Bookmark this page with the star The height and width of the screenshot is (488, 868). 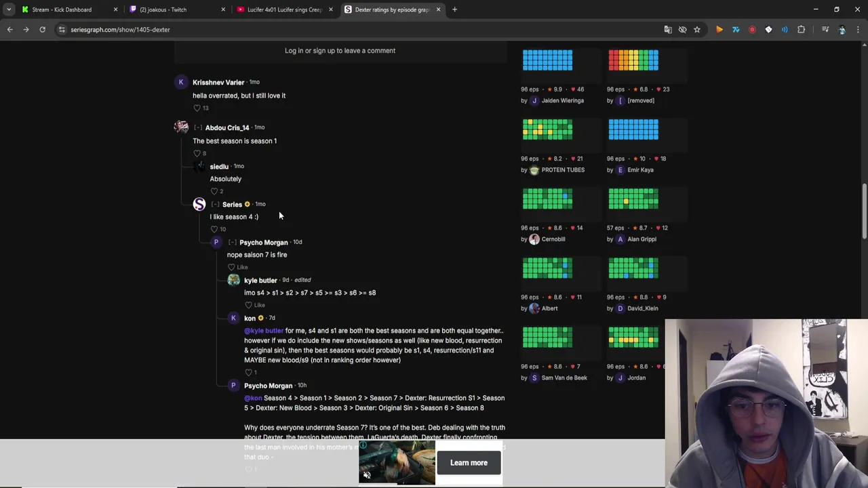[x=696, y=30]
